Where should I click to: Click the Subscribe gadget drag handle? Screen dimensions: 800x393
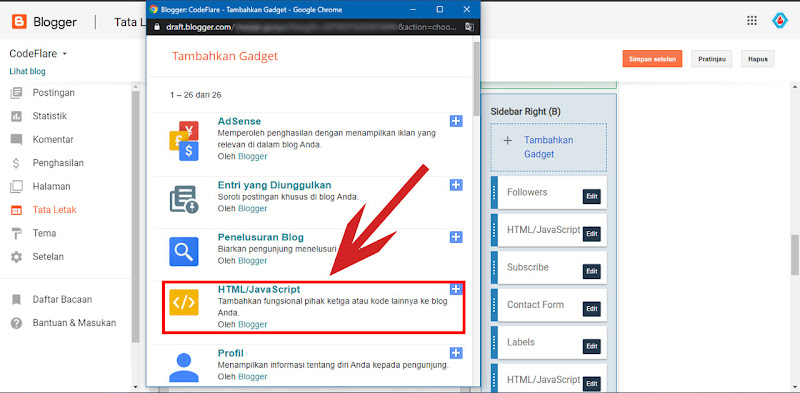(x=494, y=267)
